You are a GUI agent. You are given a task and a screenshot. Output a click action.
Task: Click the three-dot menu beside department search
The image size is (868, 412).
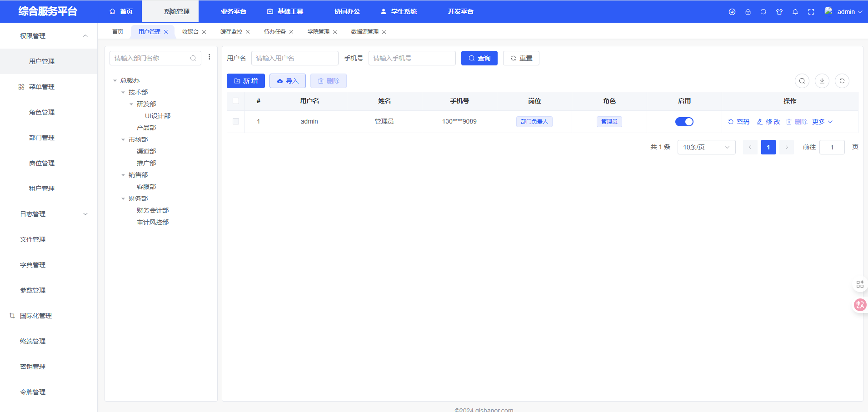point(209,57)
